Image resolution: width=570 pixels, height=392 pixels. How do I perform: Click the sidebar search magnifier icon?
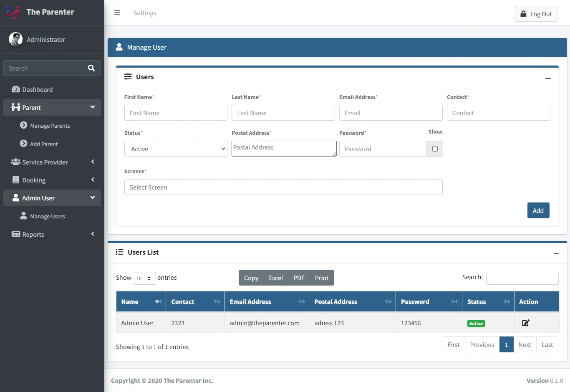91,68
